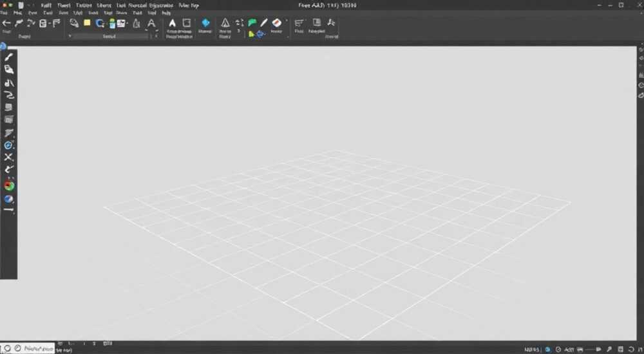
Task: Click the blue letter C toolbar icon
Action: pos(100,23)
